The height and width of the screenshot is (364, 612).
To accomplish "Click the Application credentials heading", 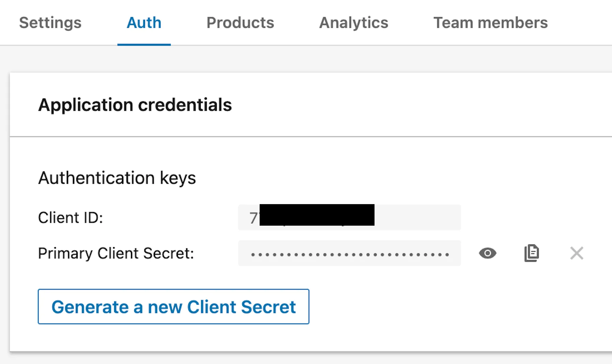I will [x=135, y=105].
